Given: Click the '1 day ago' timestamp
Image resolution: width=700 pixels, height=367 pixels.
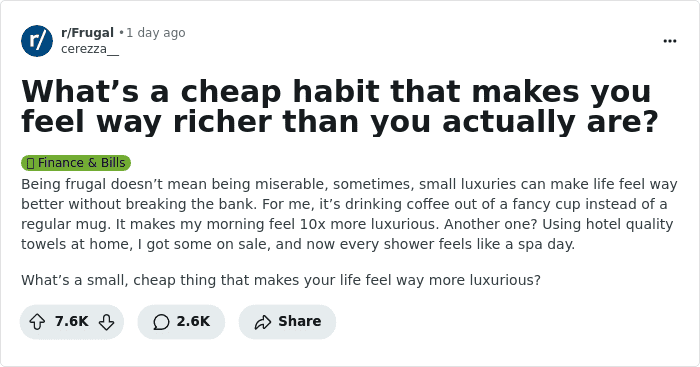Looking at the screenshot, I should pos(156,33).
